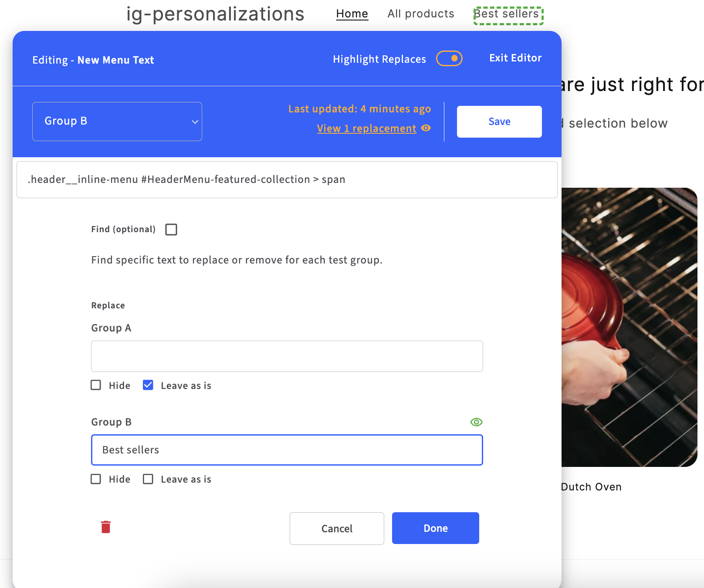Open the View 1 replacement link
Screen dimensions: 704x588
click(366, 128)
